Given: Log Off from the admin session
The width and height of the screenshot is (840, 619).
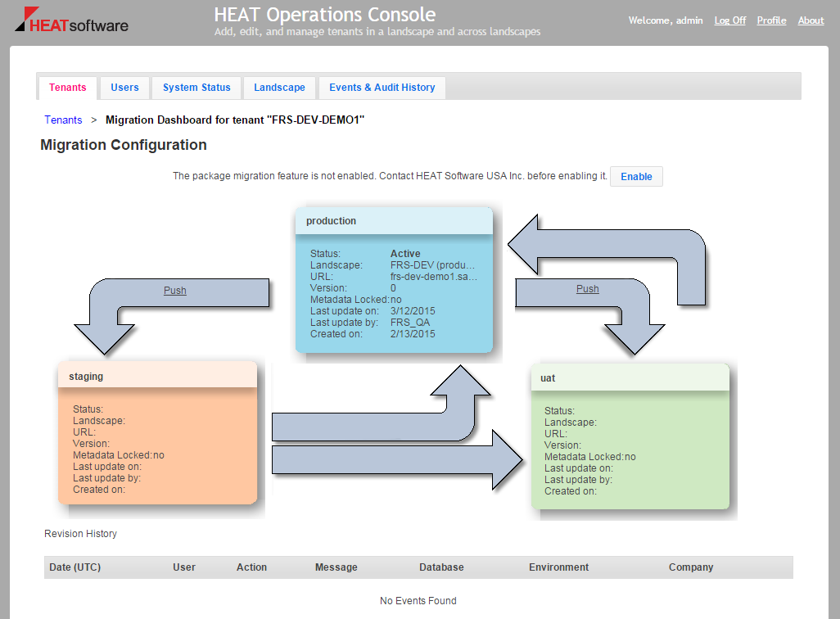Looking at the screenshot, I should (729, 20).
